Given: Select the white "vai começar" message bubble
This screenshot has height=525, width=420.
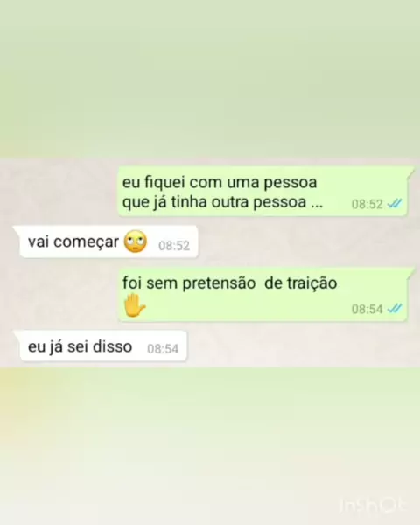Looking at the screenshot, I should [x=106, y=241].
